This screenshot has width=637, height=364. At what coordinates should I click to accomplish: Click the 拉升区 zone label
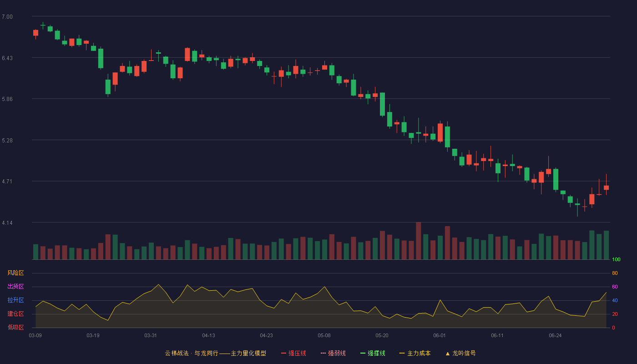pyautogui.click(x=15, y=300)
